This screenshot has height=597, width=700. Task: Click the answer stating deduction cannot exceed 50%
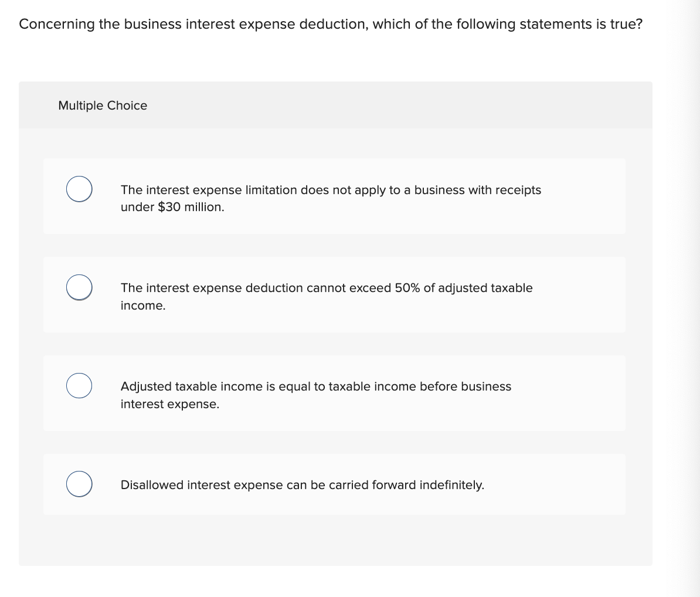327,296
